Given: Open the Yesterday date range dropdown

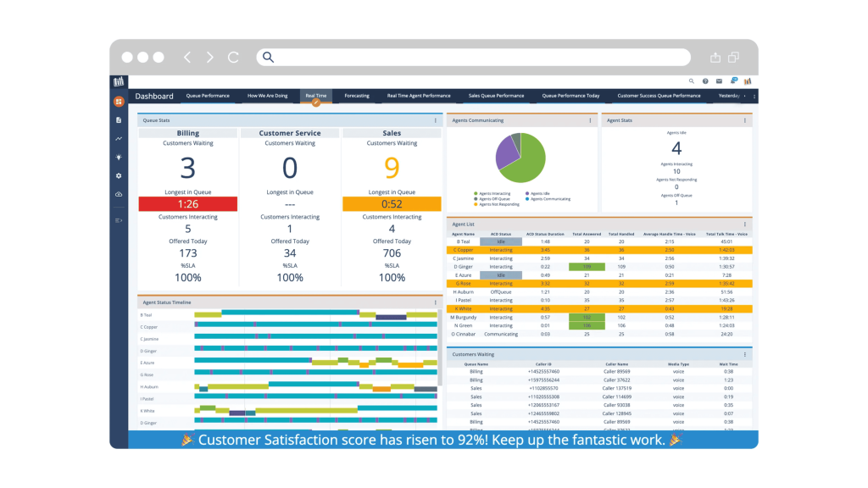Looking at the screenshot, I should coord(731,96).
